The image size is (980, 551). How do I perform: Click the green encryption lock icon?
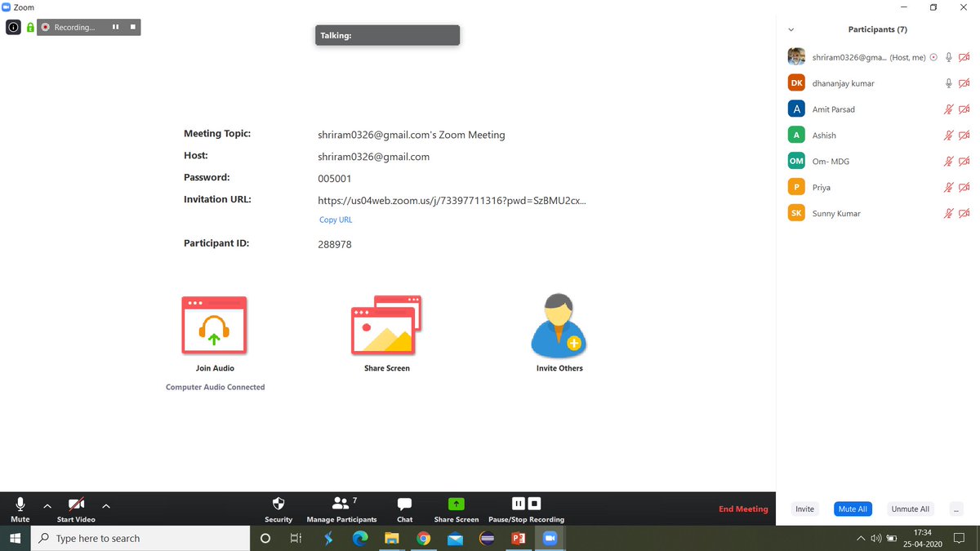point(30,27)
